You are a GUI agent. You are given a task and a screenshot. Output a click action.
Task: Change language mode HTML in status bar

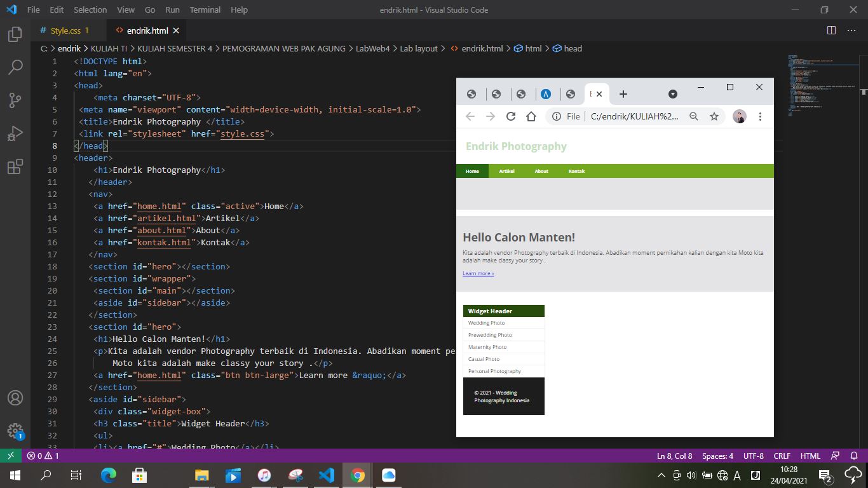810,456
